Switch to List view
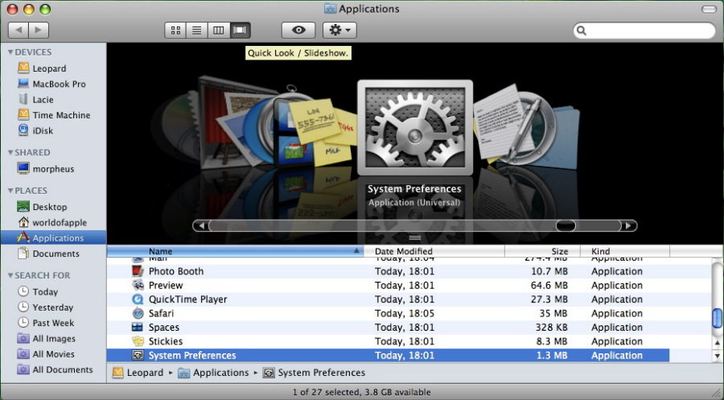 pyautogui.click(x=197, y=30)
